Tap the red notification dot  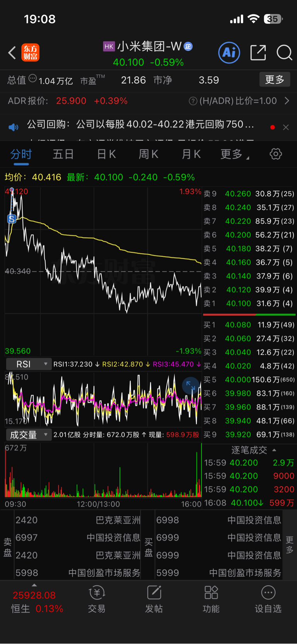pyautogui.click(x=273, y=127)
